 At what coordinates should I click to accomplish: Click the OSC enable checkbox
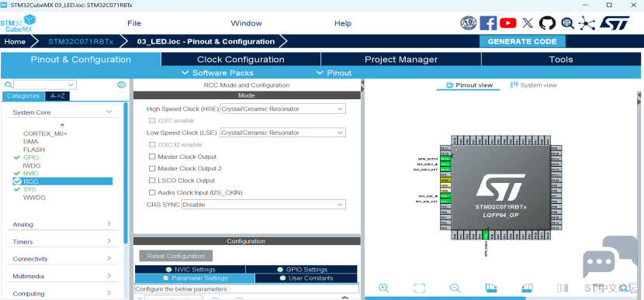pos(152,121)
